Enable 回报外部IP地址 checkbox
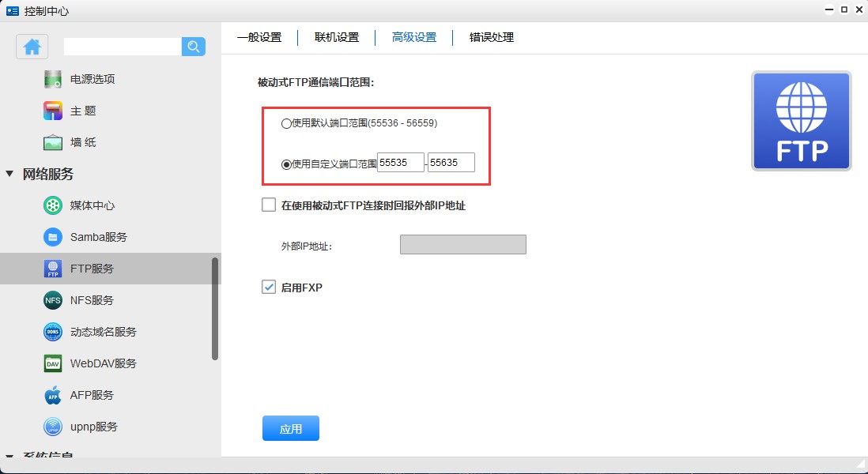This screenshot has width=868, height=474. click(x=269, y=205)
